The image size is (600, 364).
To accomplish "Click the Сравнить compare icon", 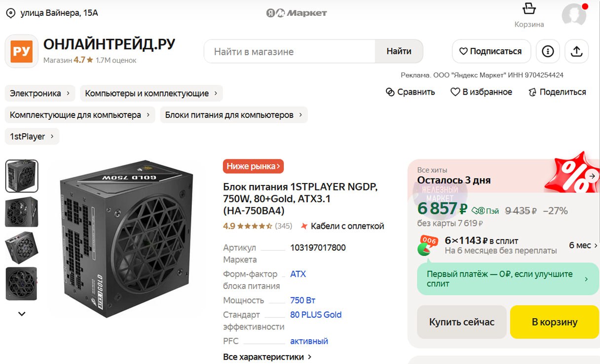I will 390,92.
